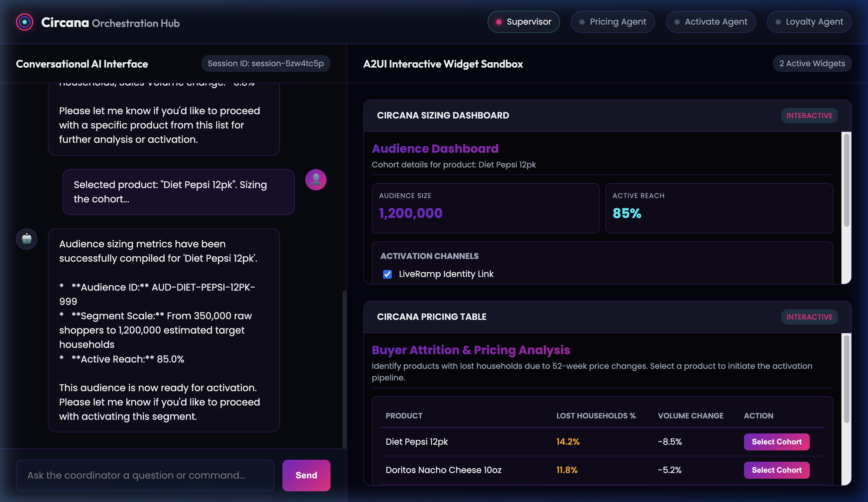Switch to the Supervisor agent tab
Image resolution: width=868 pixels, height=502 pixels.
tap(523, 22)
